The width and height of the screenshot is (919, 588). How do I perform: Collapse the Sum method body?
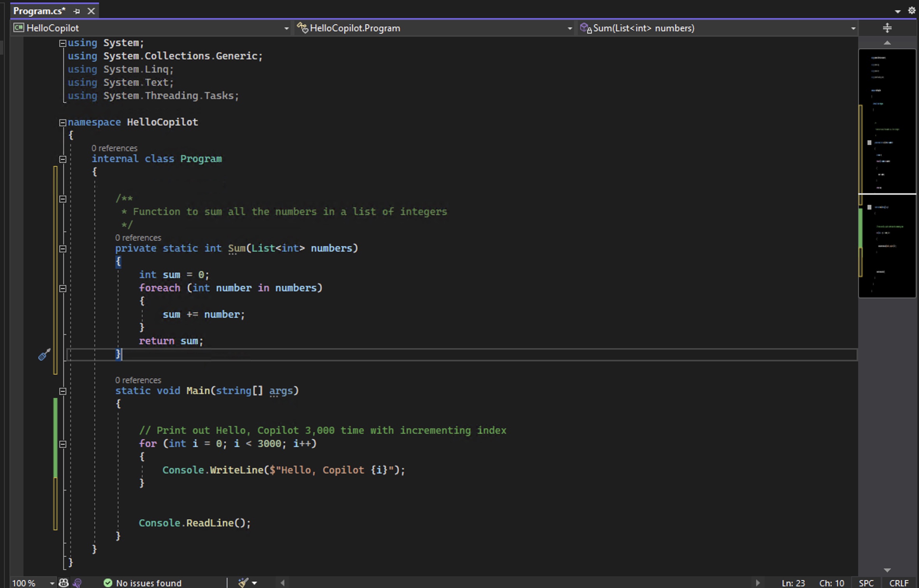click(62, 249)
